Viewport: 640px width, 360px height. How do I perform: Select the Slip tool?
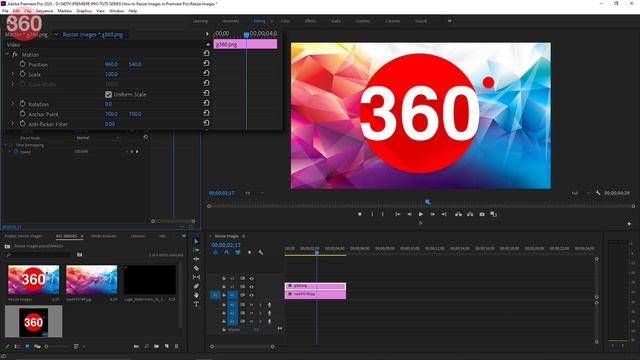pos(196,277)
